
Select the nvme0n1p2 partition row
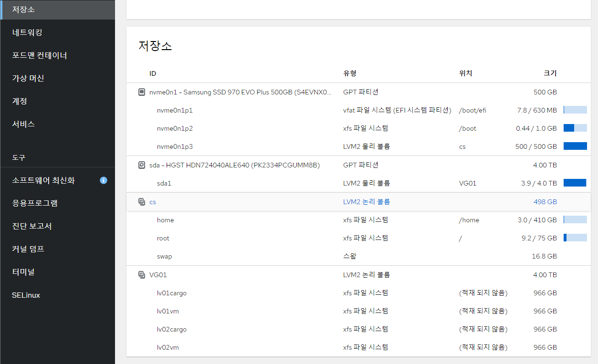click(x=358, y=128)
